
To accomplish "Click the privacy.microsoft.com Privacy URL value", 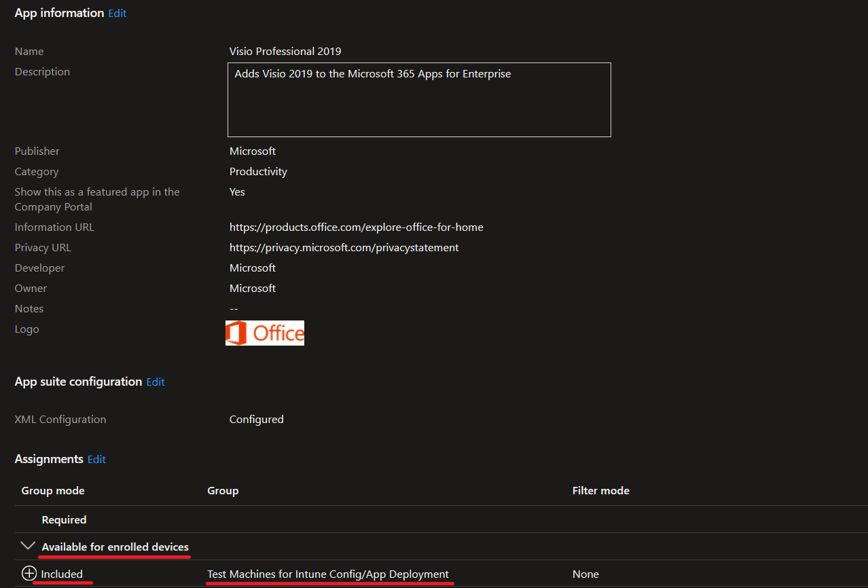I will click(344, 248).
